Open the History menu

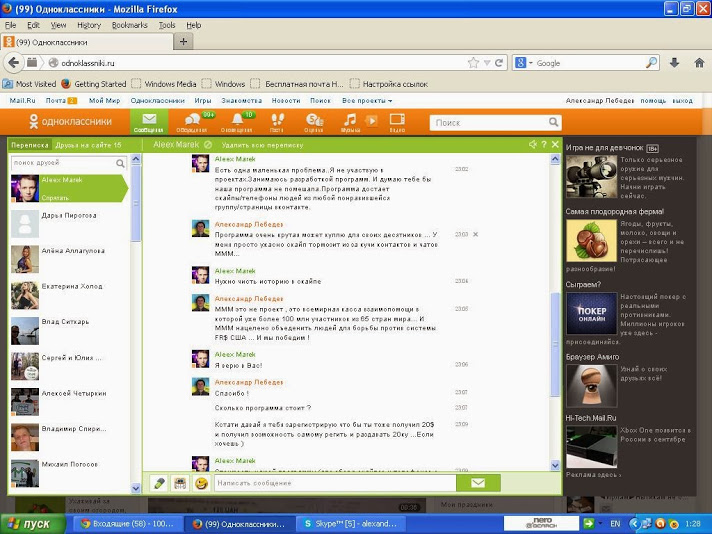pos(89,25)
